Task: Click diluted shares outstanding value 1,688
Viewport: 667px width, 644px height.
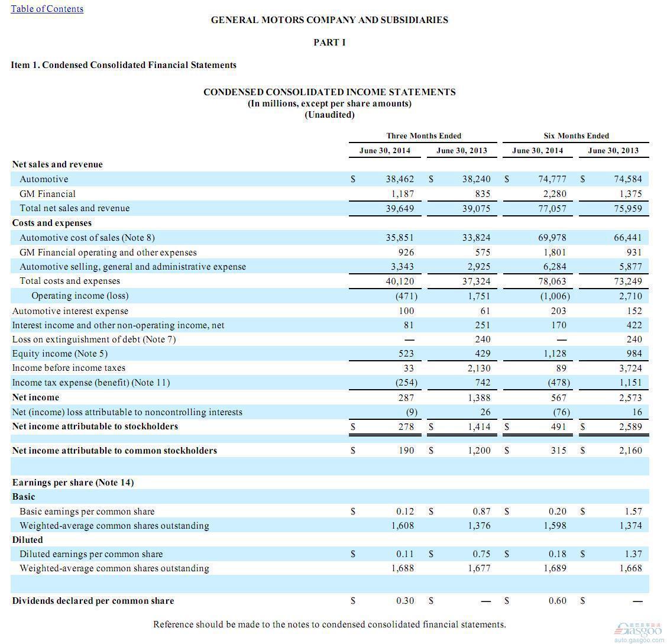Action: click(x=403, y=569)
